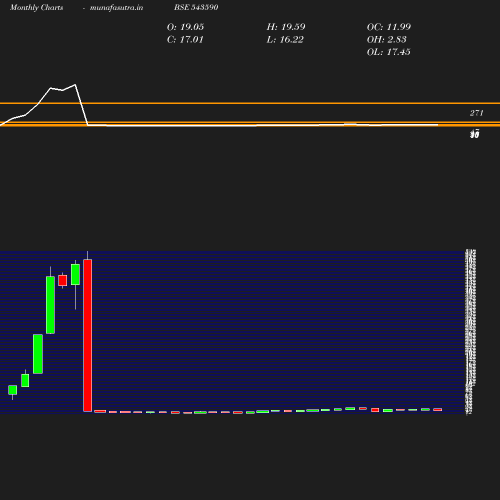Select the low value 'L: 16.22'
The image size is (500, 500).
pyautogui.click(x=285, y=40)
